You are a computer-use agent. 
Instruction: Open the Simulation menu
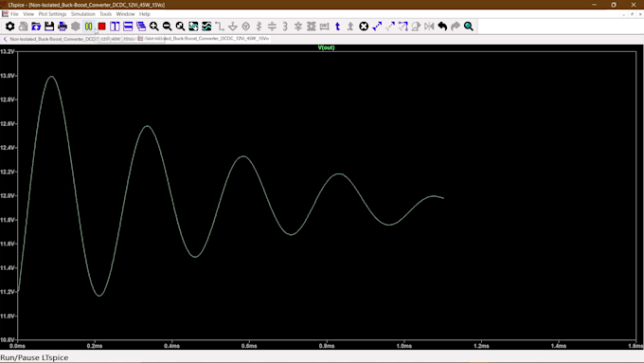click(83, 14)
